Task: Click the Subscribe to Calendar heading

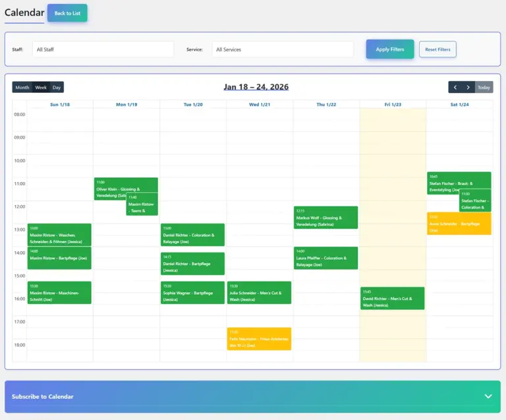Action: pos(43,396)
